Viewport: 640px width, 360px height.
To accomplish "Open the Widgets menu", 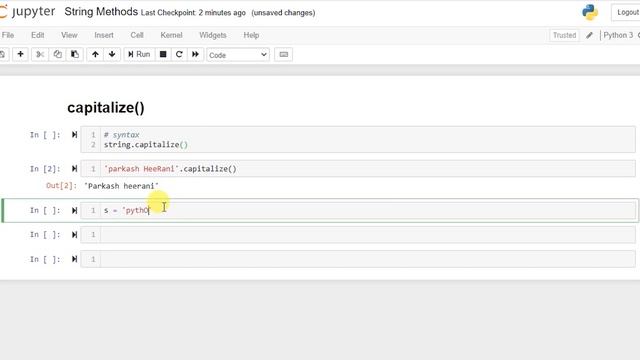I will tap(213, 35).
